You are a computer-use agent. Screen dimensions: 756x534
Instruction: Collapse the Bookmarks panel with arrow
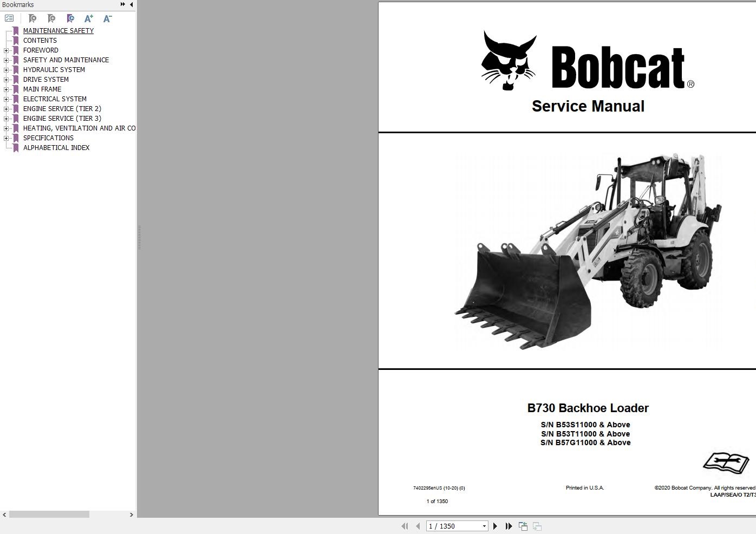(x=131, y=4)
